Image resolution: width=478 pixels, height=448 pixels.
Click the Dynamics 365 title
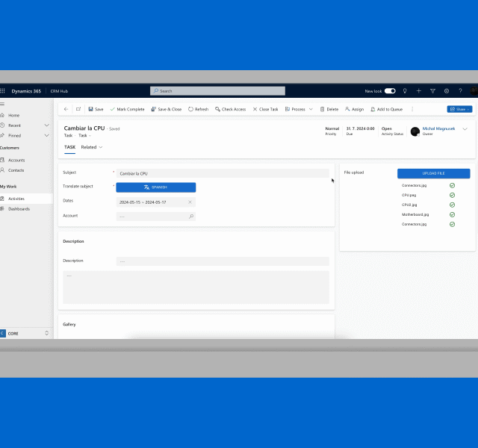pyautogui.click(x=26, y=91)
